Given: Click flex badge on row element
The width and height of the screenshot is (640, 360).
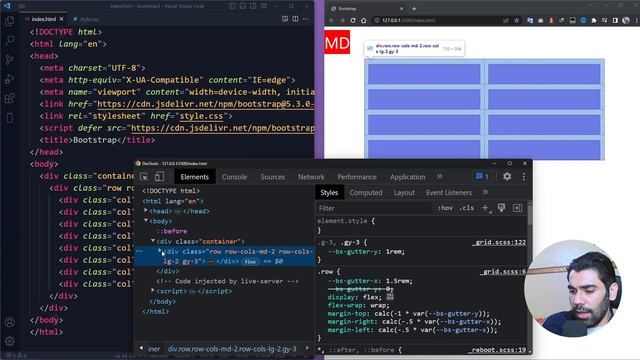Looking at the screenshot, I should coord(250,262).
